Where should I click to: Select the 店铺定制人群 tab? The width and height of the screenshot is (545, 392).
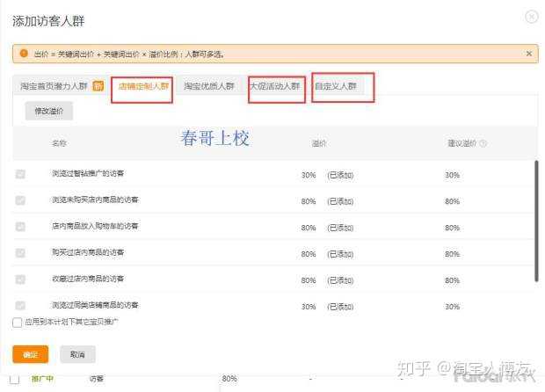143,86
